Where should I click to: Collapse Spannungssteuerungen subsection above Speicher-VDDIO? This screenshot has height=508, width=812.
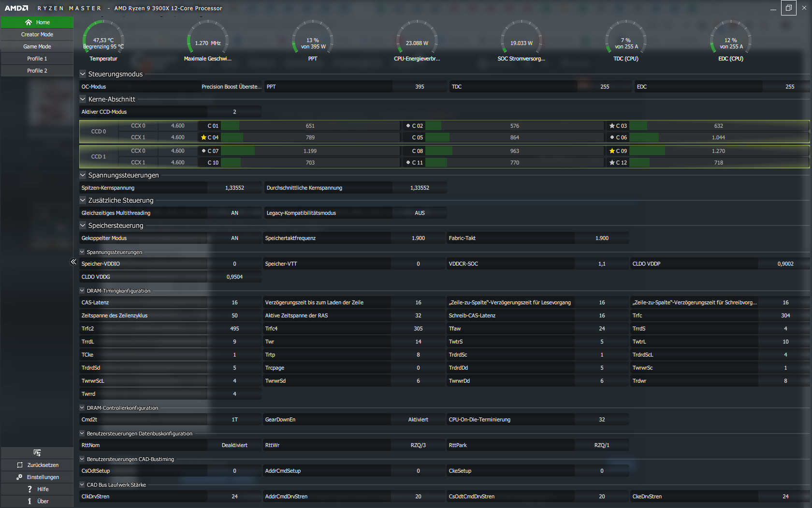(x=82, y=252)
